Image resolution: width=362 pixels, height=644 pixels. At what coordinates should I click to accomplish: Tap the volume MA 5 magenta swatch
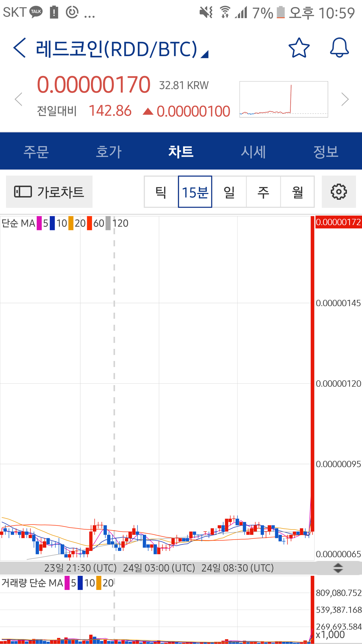pos(67,583)
